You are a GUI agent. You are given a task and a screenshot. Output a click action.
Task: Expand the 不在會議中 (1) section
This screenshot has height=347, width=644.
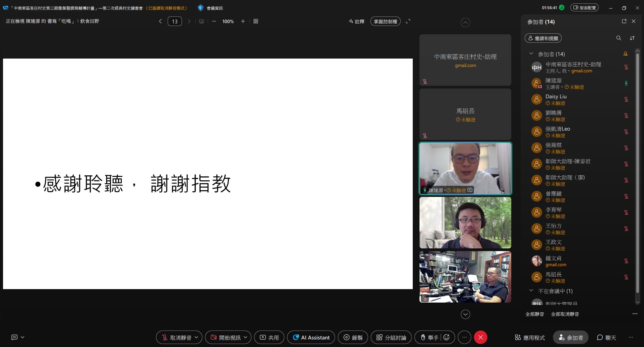531,290
